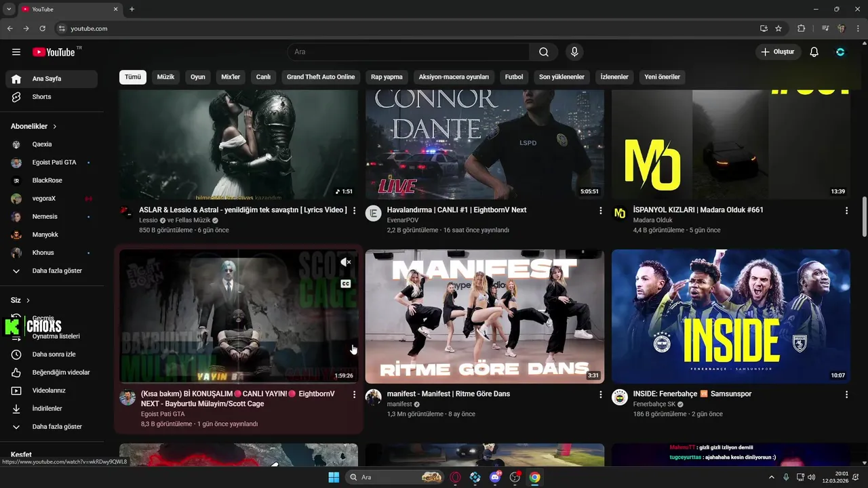
Task: Select the Futbol filter chip
Action: [x=514, y=77]
